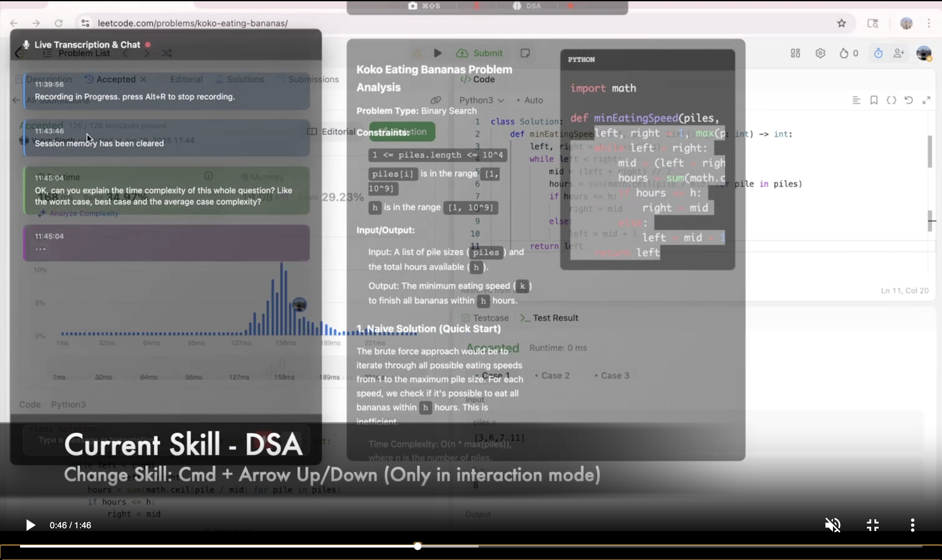Go forward using browser forward arrow
Image resolution: width=942 pixels, height=560 pixels.
click(36, 23)
